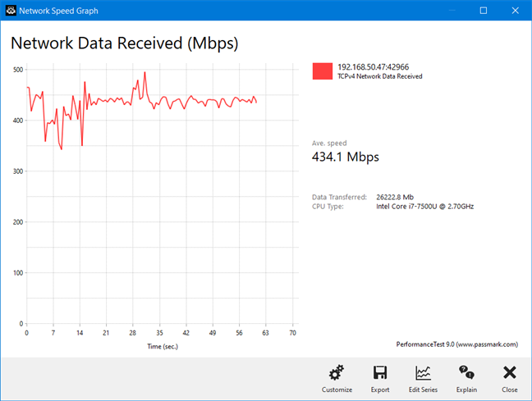Viewport: 532px width, 401px height.
Task: Maximize the Network Speed Graph window
Action: click(x=484, y=11)
